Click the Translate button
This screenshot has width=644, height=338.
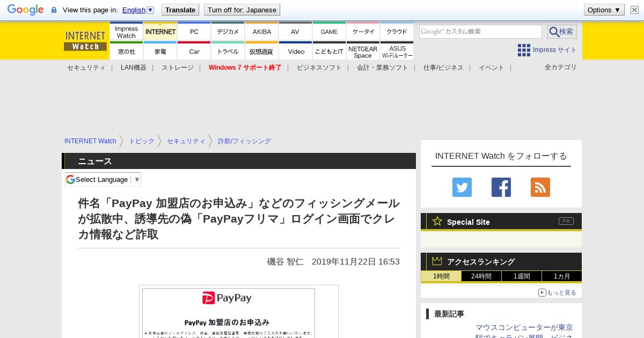point(180,10)
